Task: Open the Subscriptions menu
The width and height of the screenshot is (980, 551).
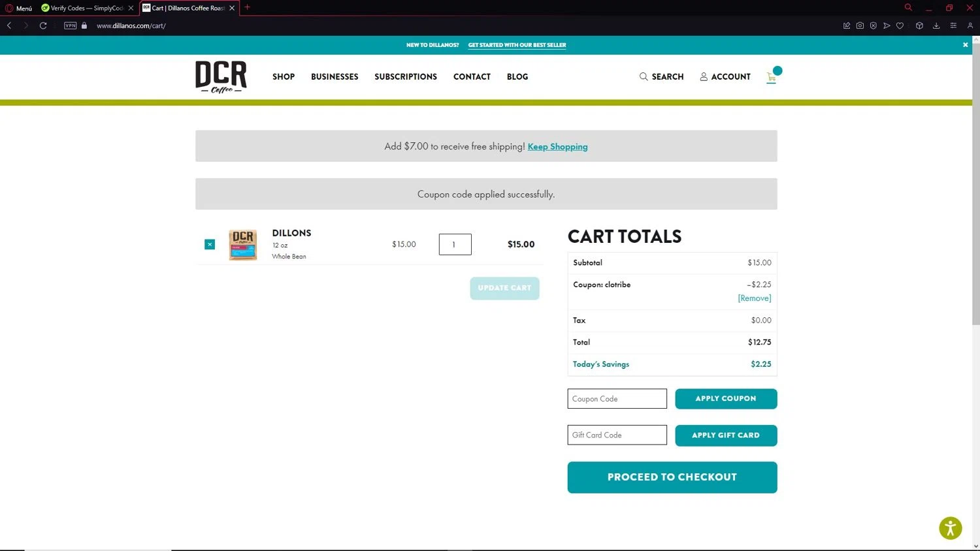Action: click(x=406, y=76)
